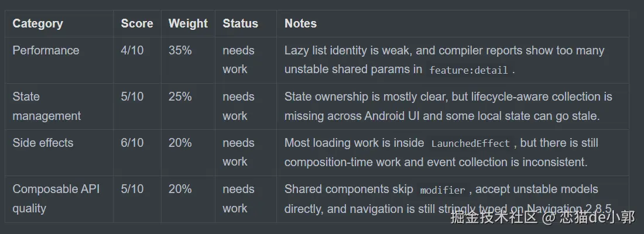This screenshot has height=234, width=644.
Task: Click the Category column header
Action: click(37, 23)
